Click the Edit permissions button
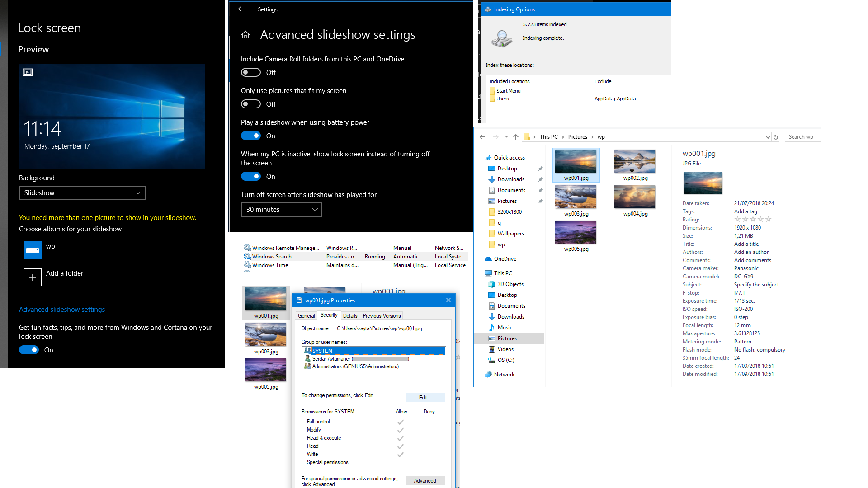The width and height of the screenshot is (868, 488). tap(425, 398)
